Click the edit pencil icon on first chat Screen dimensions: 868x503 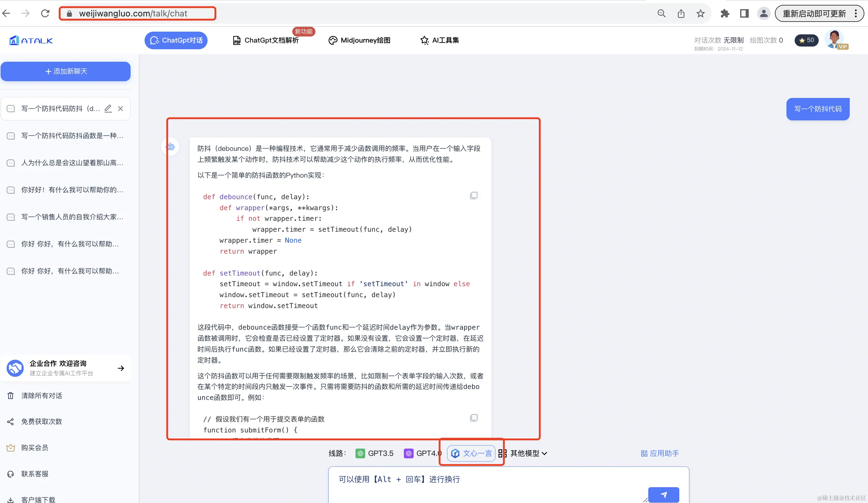pos(108,109)
